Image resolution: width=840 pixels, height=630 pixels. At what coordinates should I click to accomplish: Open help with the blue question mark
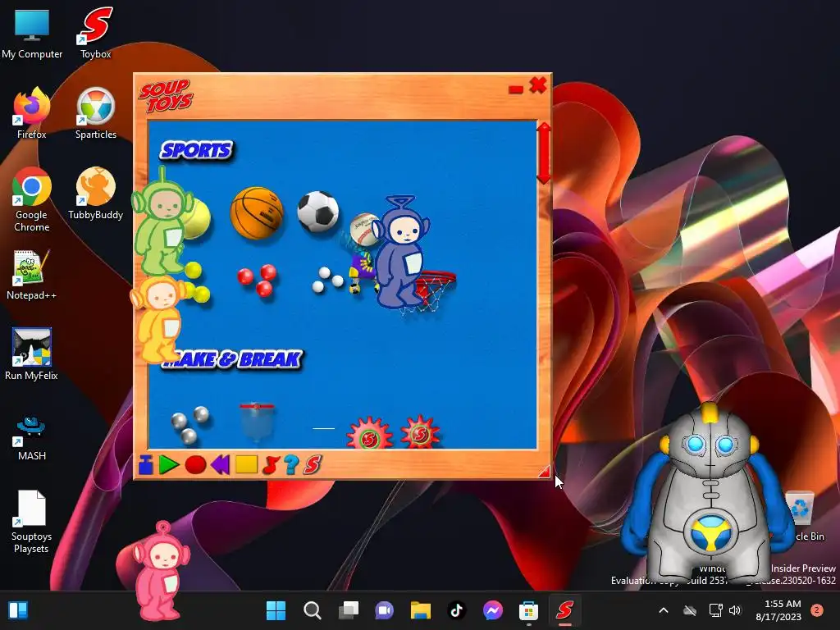[x=291, y=464]
